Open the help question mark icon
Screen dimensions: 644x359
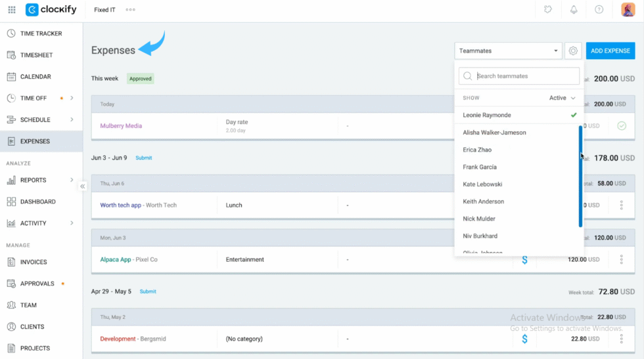click(x=599, y=9)
